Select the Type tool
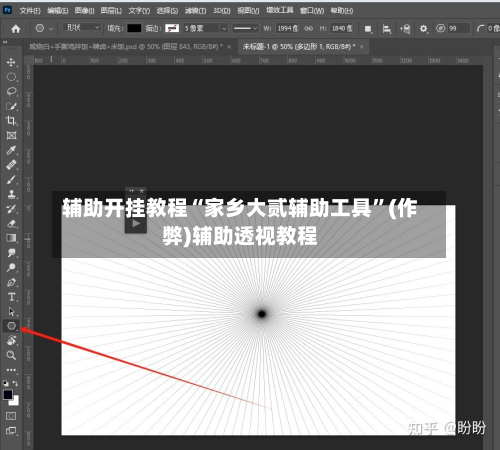The width and height of the screenshot is (500, 450). click(11, 297)
